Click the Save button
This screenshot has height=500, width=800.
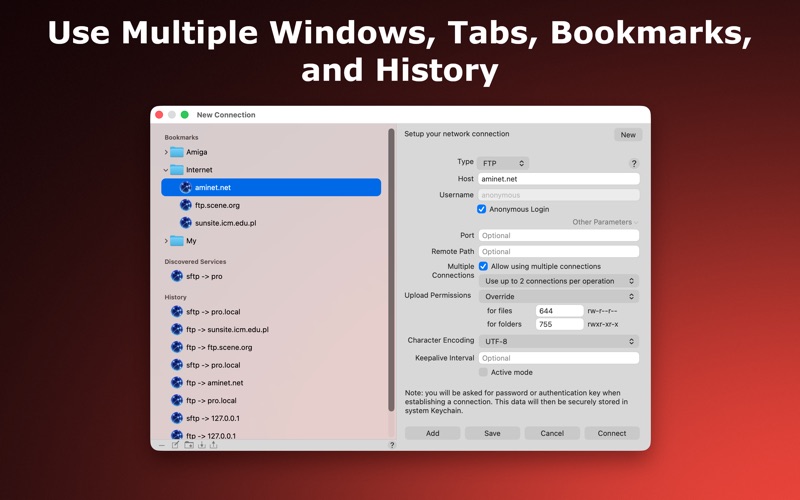[x=492, y=433]
